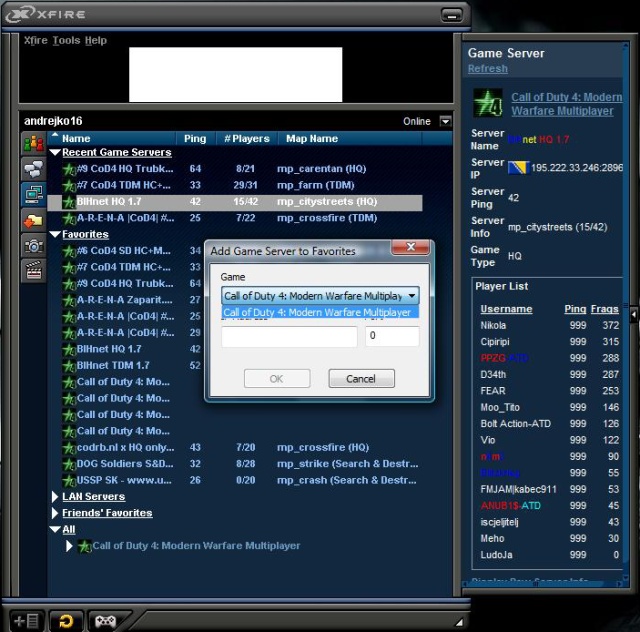Select codrb.nl x HQ only server row
The height and width of the screenshot is (632, 640).
pyautogui.click(x=235, y=448)
